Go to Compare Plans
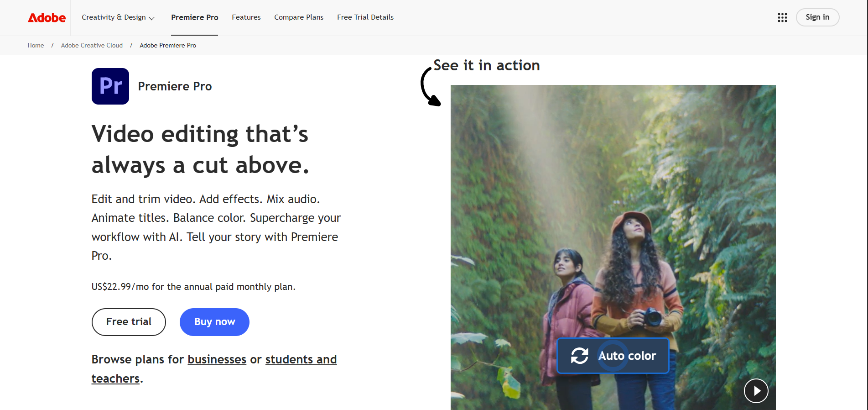Viewport: 868px width, 410px height. tap(298, 17)
